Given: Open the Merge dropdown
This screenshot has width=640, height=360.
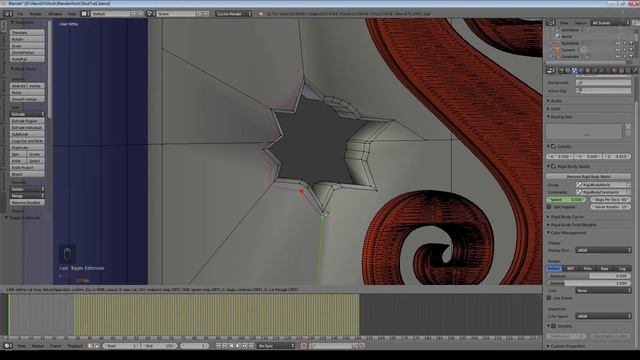Looking at the screenshot, I should coord(27,196).
